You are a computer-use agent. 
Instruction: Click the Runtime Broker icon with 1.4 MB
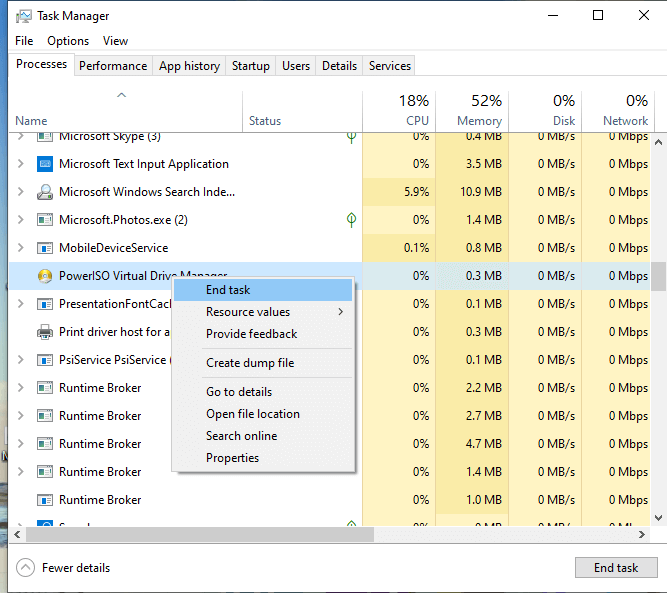45,472
